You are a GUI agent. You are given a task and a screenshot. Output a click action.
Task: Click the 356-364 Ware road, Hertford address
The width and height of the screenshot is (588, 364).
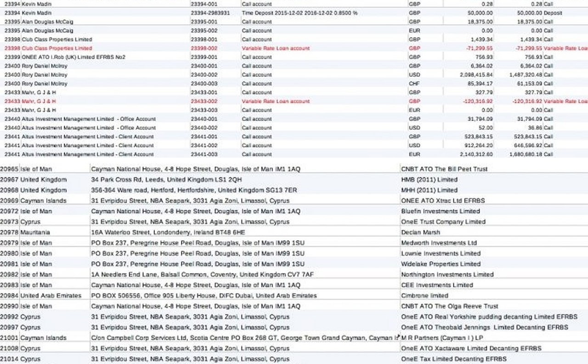[194, 190]
